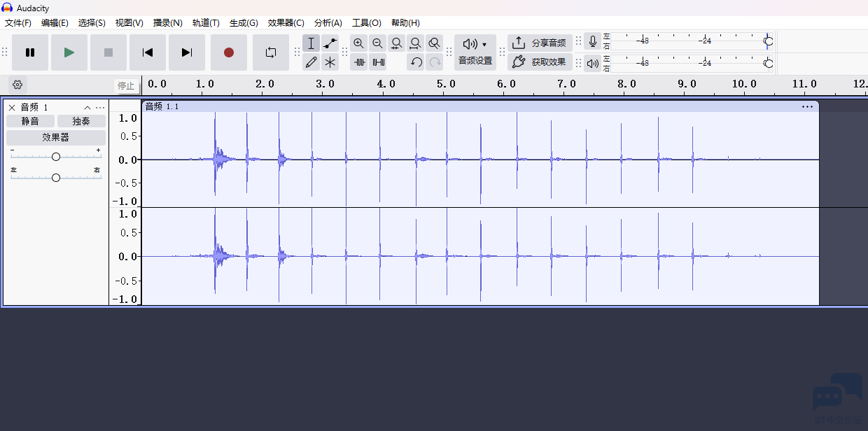Start recording with the red Record button

pos(229,52)
